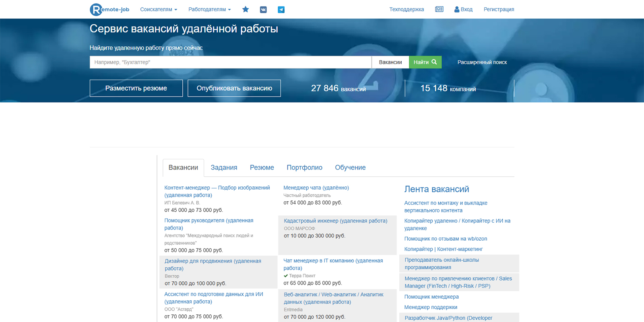Expand the Работодателям dropdown menu

tap(210, 9)
